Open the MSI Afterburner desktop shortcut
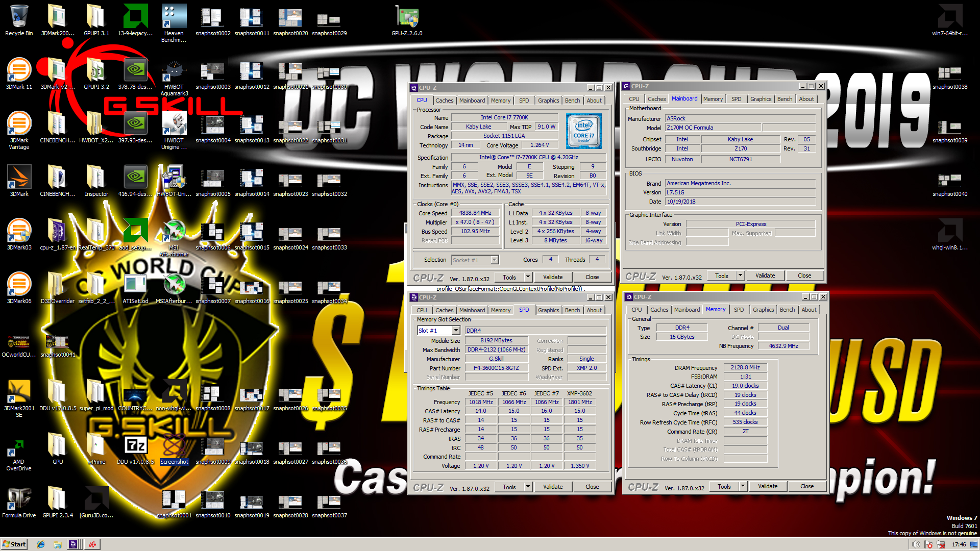Screen dimensions: 980x551 click(x=174, y=238)
